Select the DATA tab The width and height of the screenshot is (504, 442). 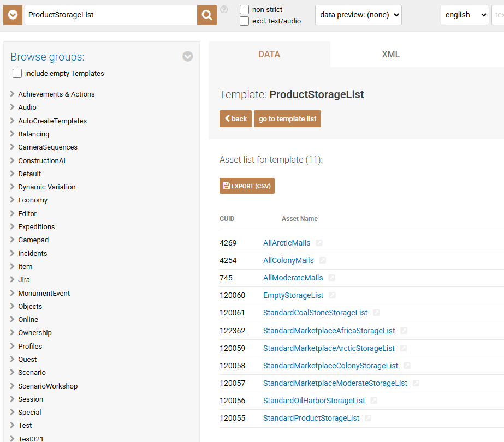(x=269, y=54)
